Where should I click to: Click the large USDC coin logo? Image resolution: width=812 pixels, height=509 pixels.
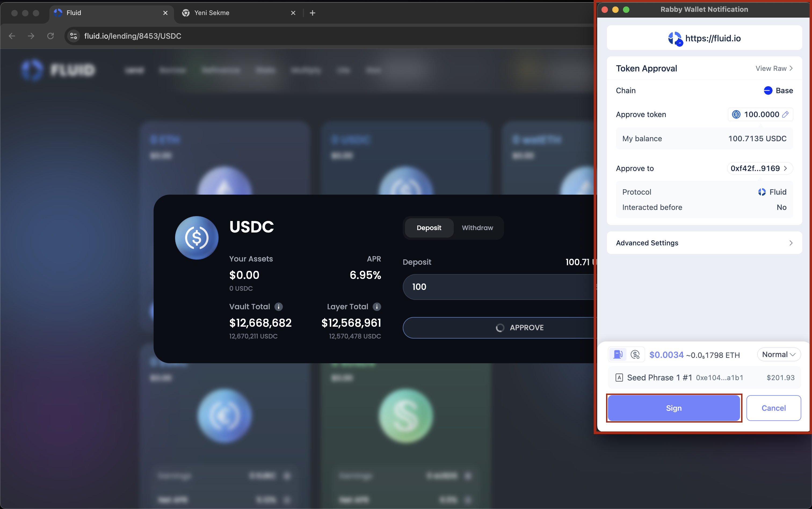click(197, 238)
